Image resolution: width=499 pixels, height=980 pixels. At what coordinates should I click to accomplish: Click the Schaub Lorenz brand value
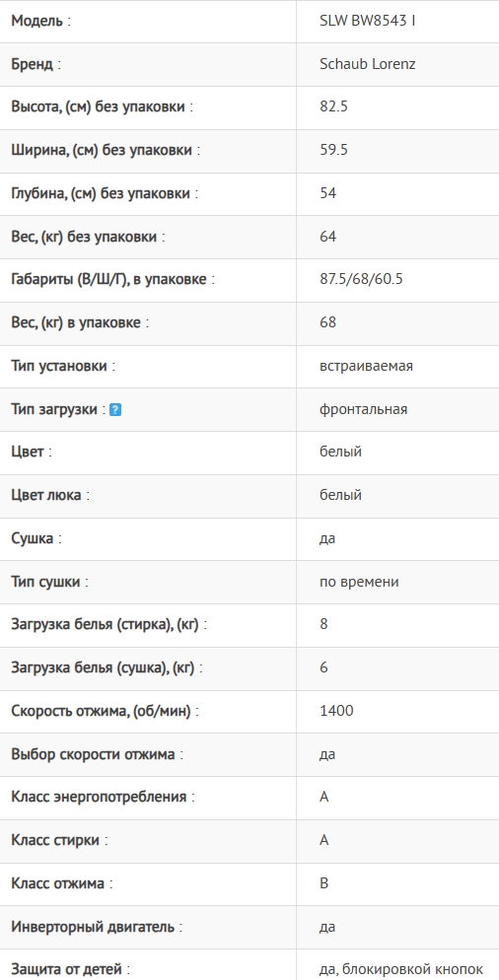click(368, 64)
